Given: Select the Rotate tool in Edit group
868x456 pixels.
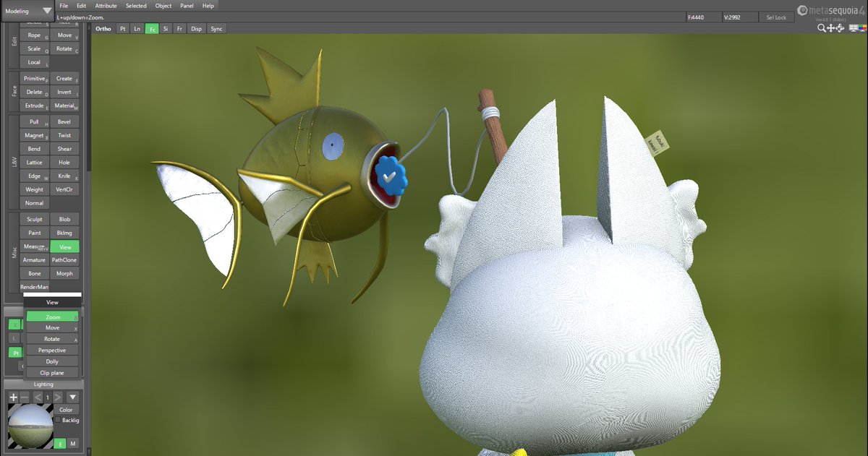Looking at the screenshot, I should [64, 48].
